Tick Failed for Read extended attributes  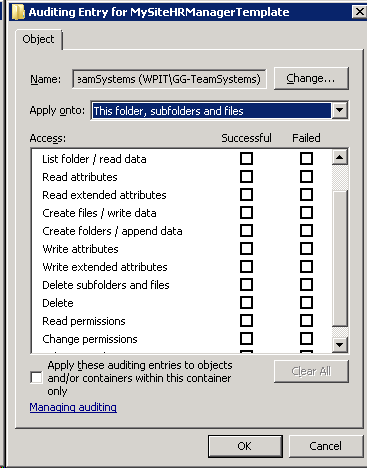point(306,195)
